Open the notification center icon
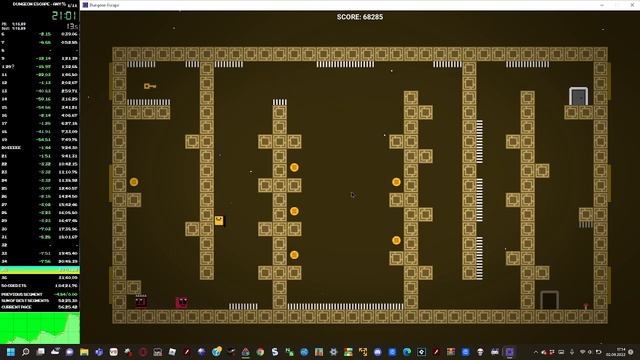Viewport: 640px width, 360px height. (631, 352)
